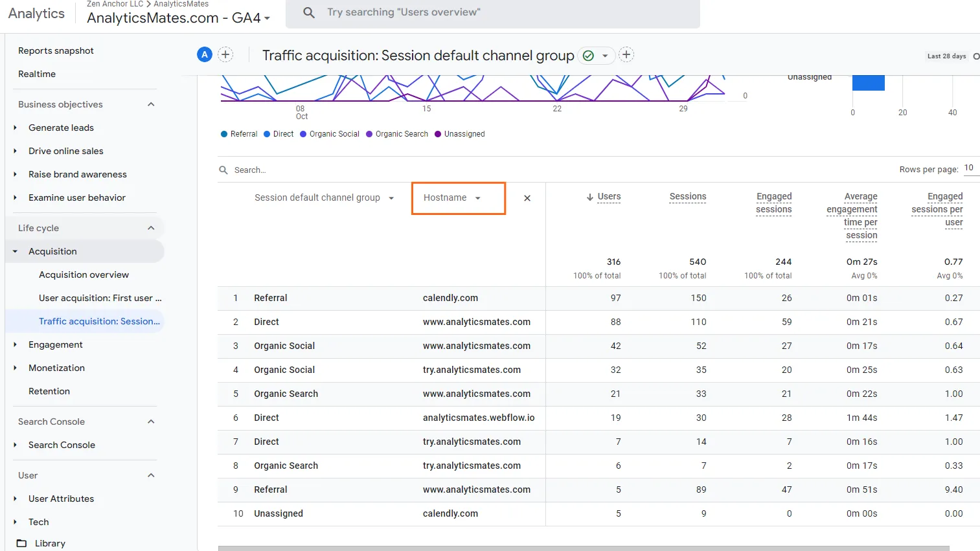Collapse Acquisition menu
Viewport: 980px width, 551px height.
[15, 251]
